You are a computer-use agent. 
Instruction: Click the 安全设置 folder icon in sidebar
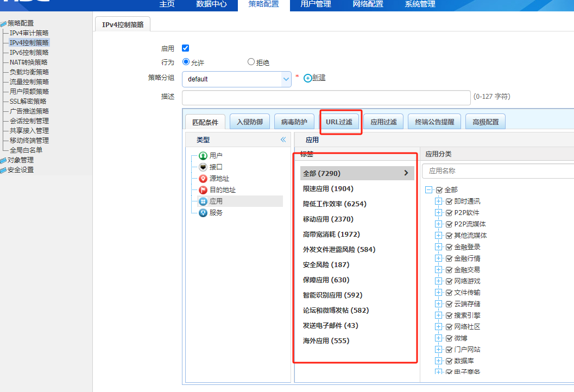pyautogui.click(x=3, y=170)
